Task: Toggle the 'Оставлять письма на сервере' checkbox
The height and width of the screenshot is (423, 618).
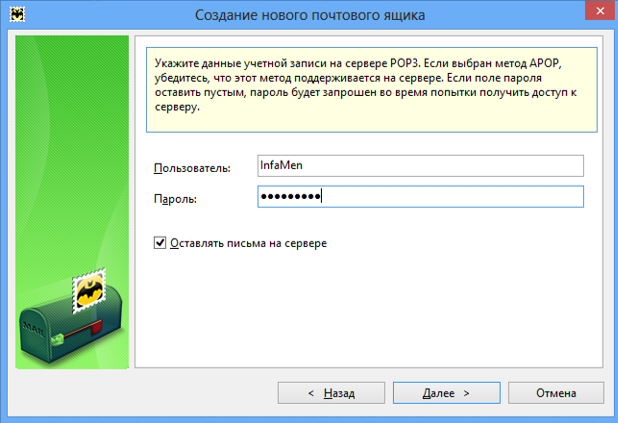Action: (x=160, y=243)
